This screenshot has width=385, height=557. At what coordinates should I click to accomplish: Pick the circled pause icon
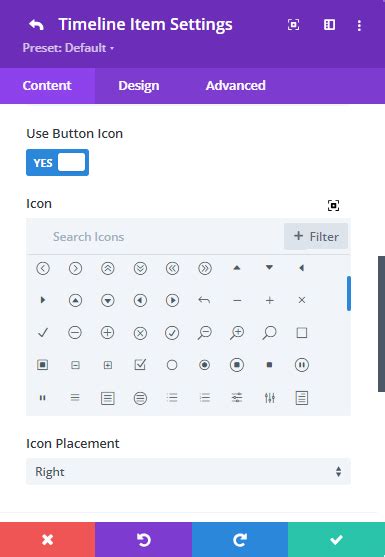coord(302,365)
